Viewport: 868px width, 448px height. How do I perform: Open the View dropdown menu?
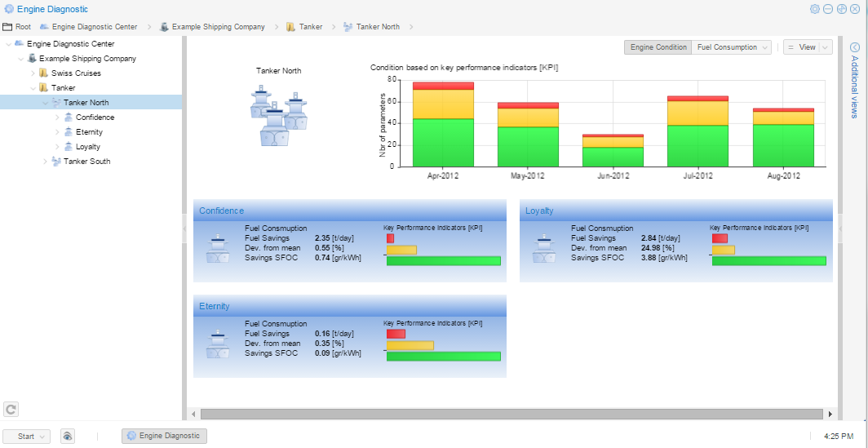tap(808, 47)
